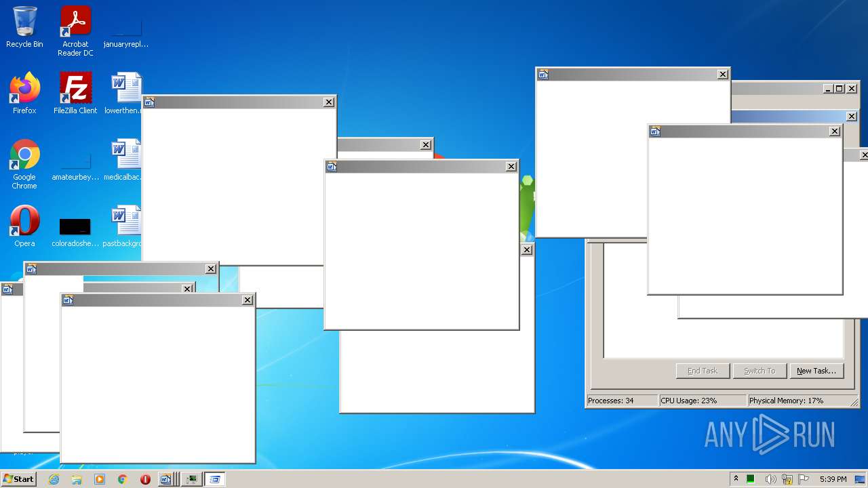
Task: Click the Show desktop button
Action: (860, 479)
